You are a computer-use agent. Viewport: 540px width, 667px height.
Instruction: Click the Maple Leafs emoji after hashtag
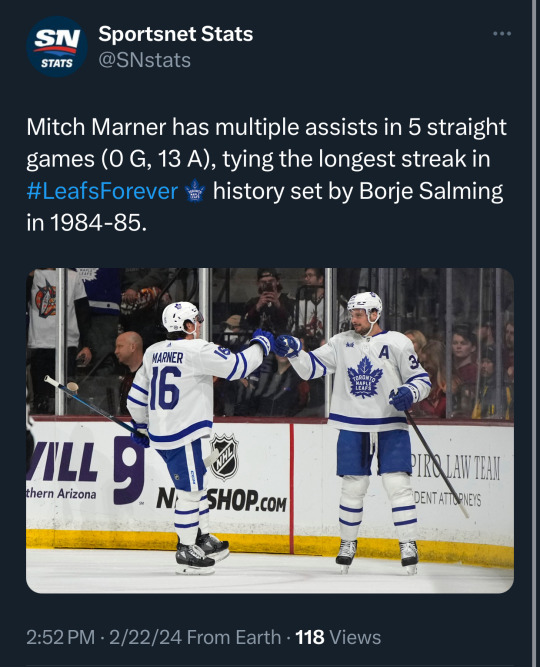[195, 191]
